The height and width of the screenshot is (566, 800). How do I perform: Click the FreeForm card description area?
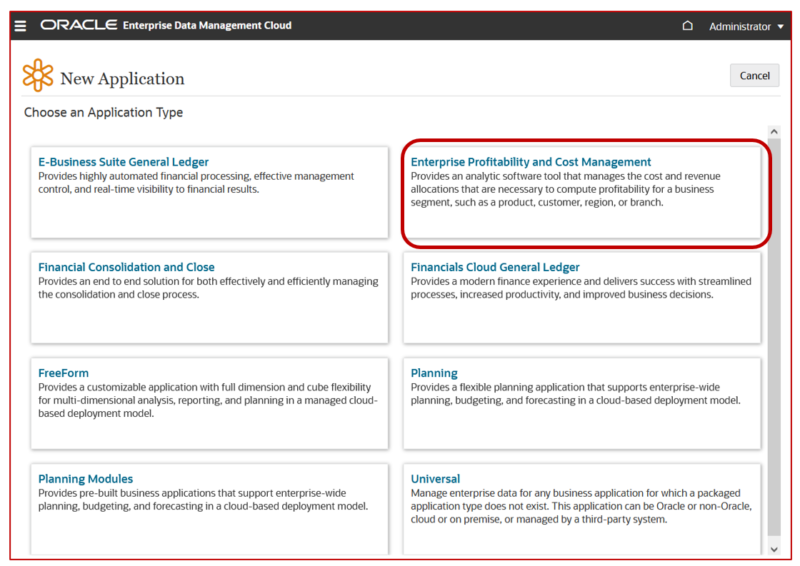[x=208, y=400]
